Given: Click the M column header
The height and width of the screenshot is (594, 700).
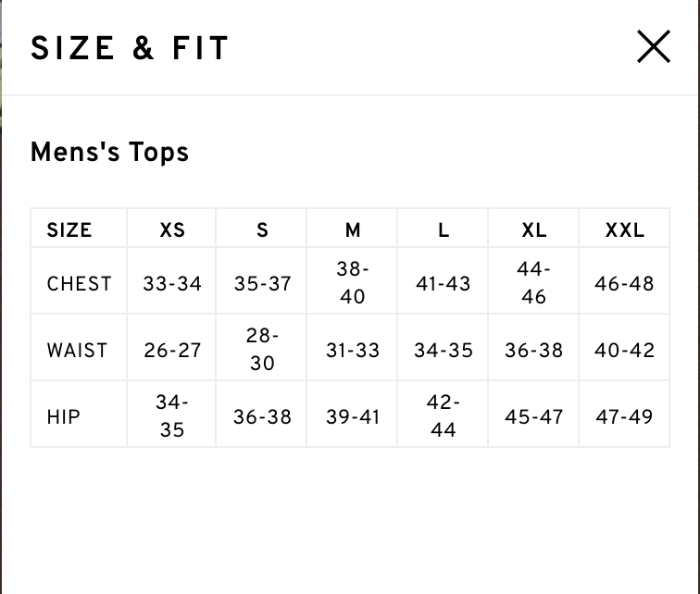Looking at the screenshot, I should pyautogui.click(x=353, y=230).
